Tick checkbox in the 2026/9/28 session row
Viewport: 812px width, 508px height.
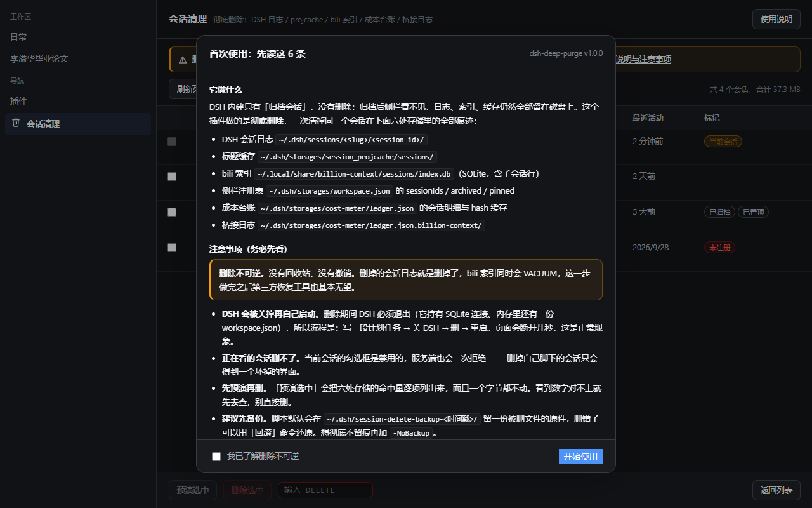point(172,248)
